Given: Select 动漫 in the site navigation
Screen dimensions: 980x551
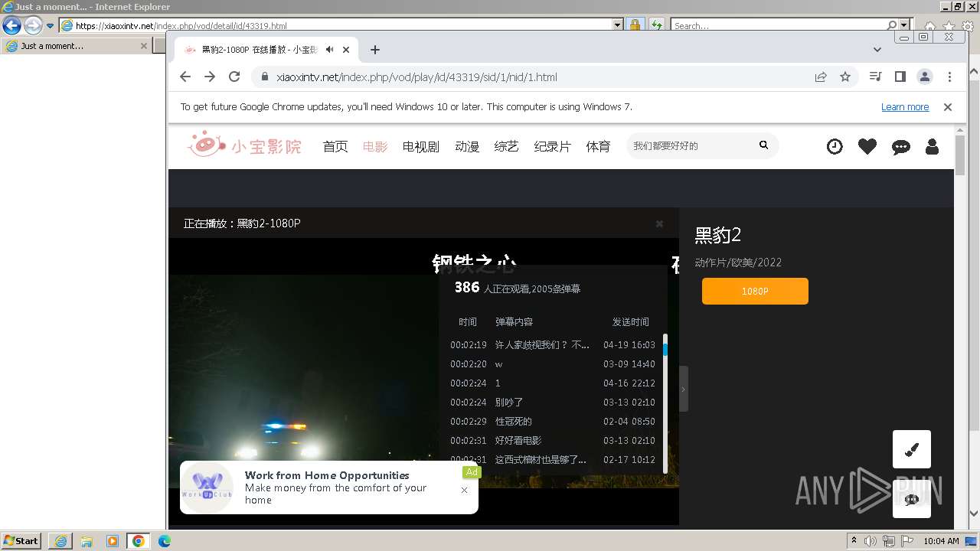Looking at the screenshot, I should point(467,146).
